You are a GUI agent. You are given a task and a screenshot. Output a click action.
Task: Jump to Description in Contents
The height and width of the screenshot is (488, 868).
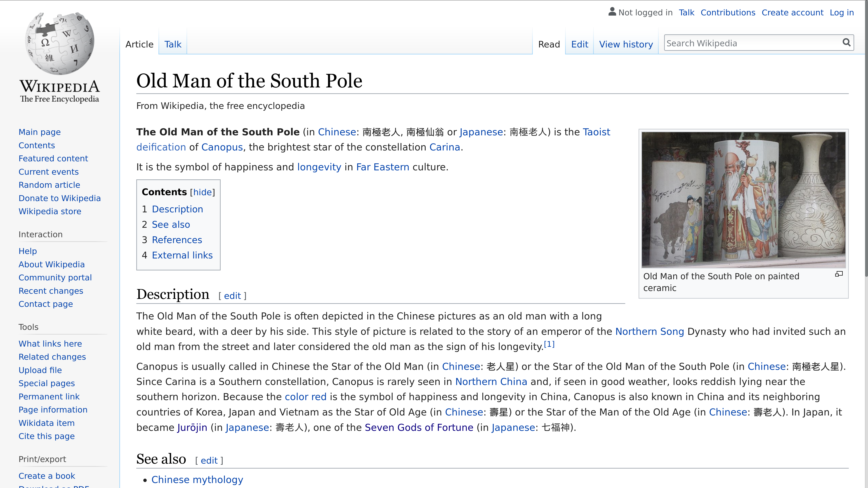[x=177, y=209]
